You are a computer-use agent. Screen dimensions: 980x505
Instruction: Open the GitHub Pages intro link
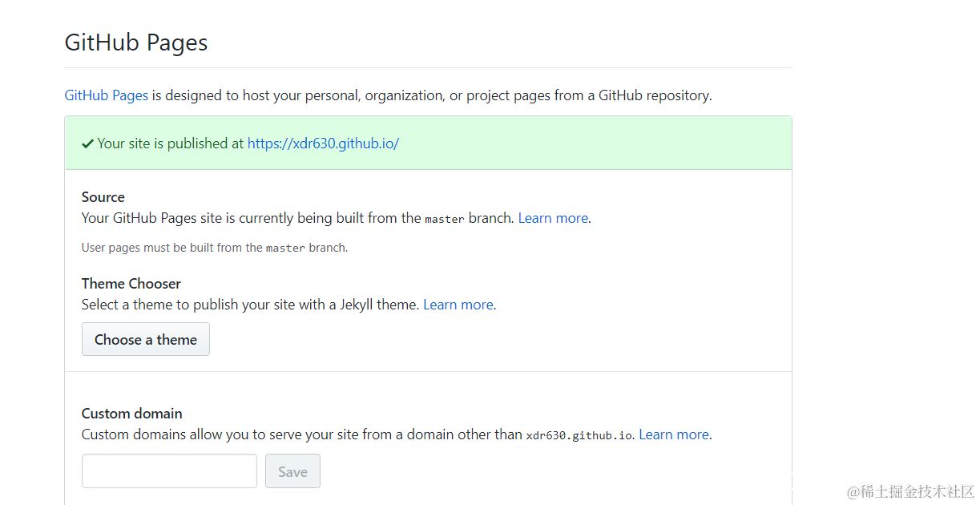pos(106,95)
